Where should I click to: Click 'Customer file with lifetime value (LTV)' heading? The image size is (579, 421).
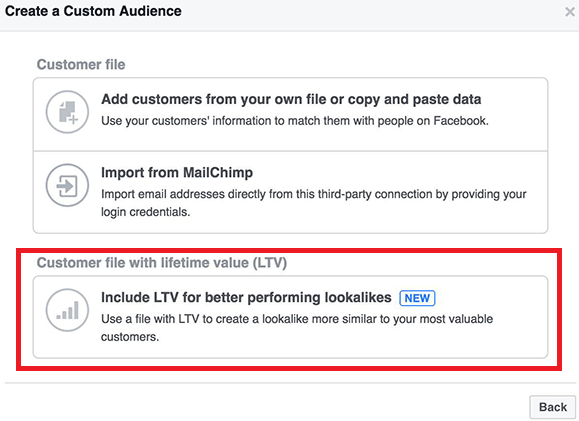(x=162, y=263)
